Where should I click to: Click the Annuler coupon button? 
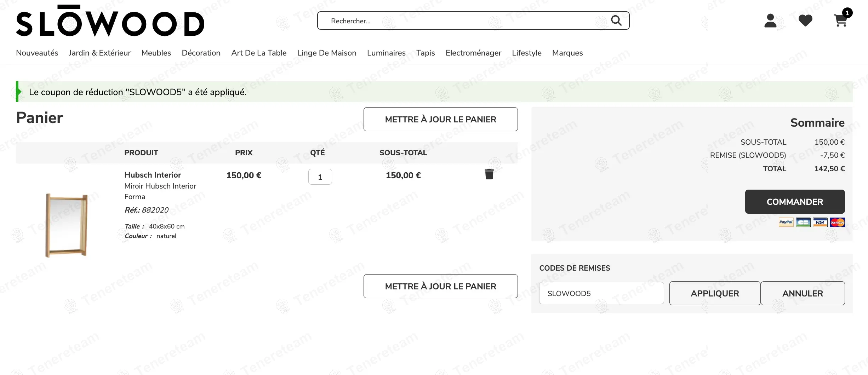tap(803, 293)
